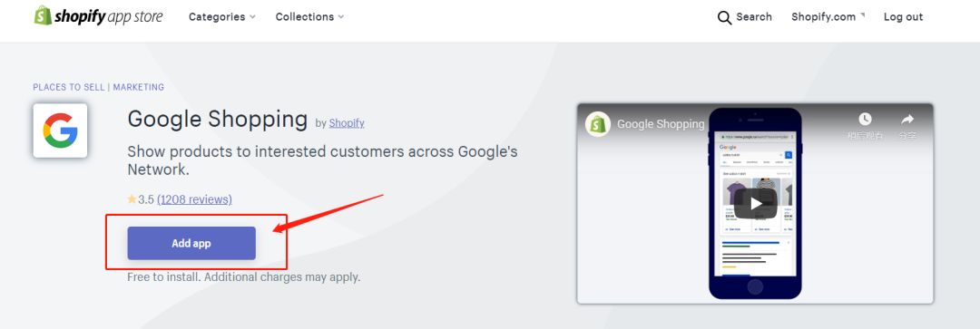
Task: Open the Shopify developer link
Action: pos(347,123)
